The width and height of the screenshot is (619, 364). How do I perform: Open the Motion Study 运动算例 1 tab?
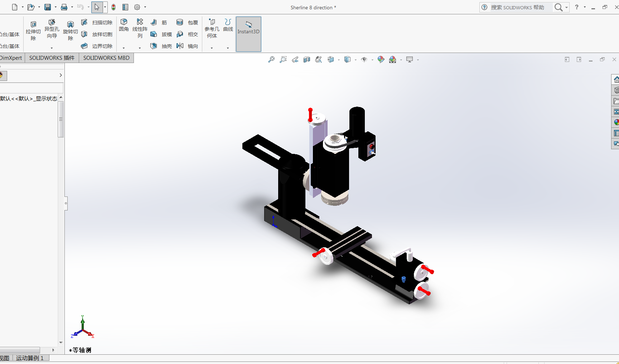tap(30, 358)
